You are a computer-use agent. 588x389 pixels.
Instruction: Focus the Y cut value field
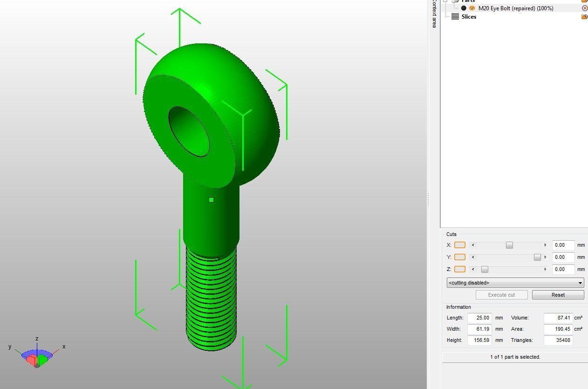point(563,257)
